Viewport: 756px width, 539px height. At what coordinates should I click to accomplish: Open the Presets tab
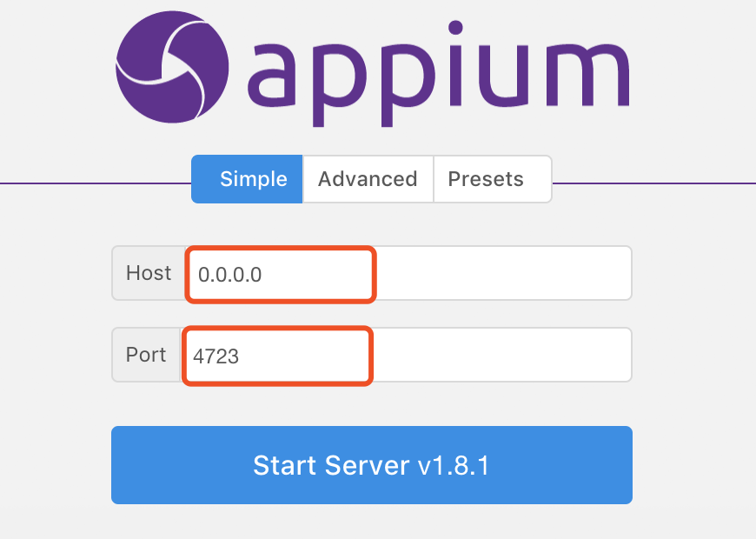coord(493,179)
